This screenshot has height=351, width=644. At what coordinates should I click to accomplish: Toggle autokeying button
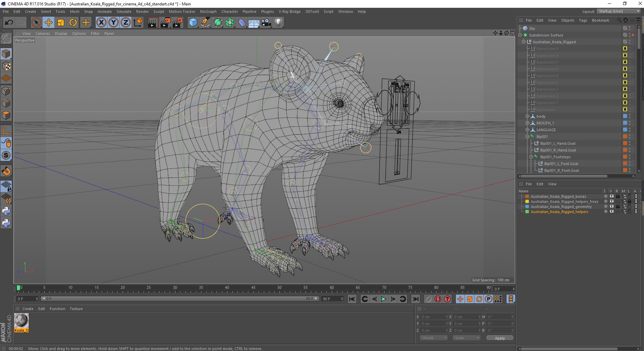438,299
